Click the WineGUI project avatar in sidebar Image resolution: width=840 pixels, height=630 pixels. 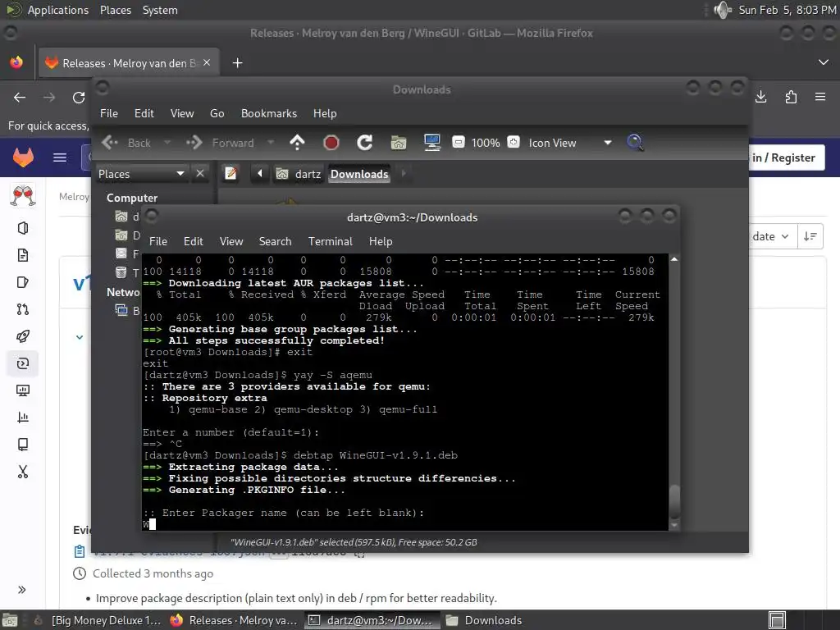coord(22,195)
